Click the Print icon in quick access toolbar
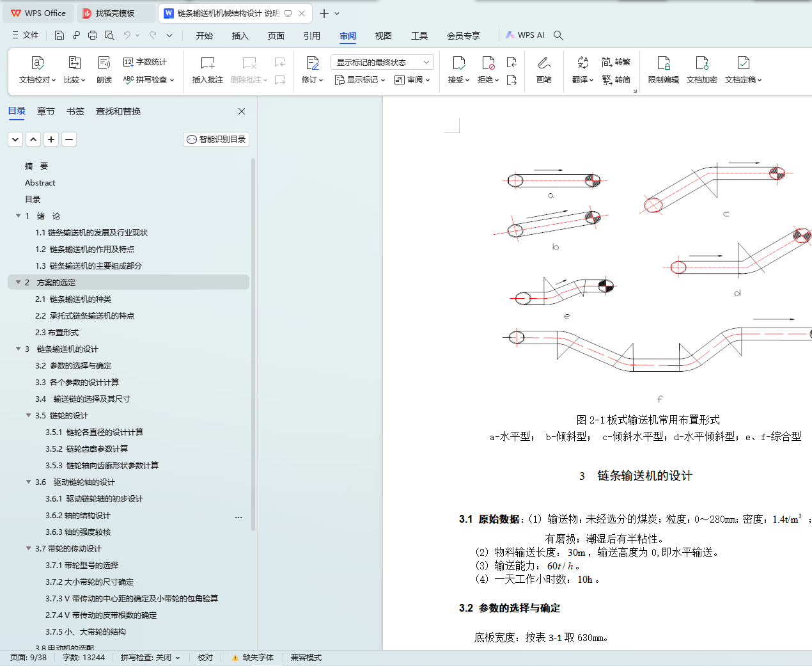812x666 pixels. coord(93,35)
